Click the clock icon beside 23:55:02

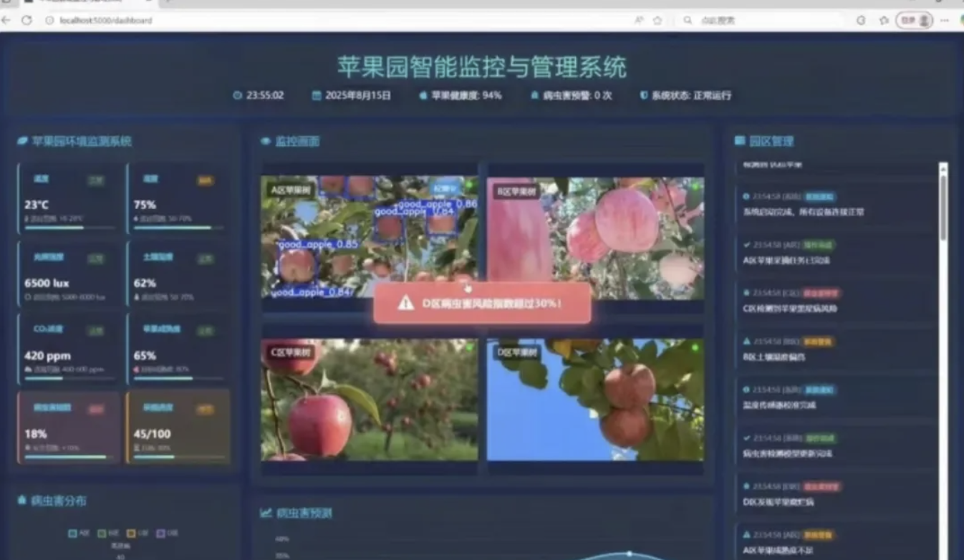click(x=237, y=95)
